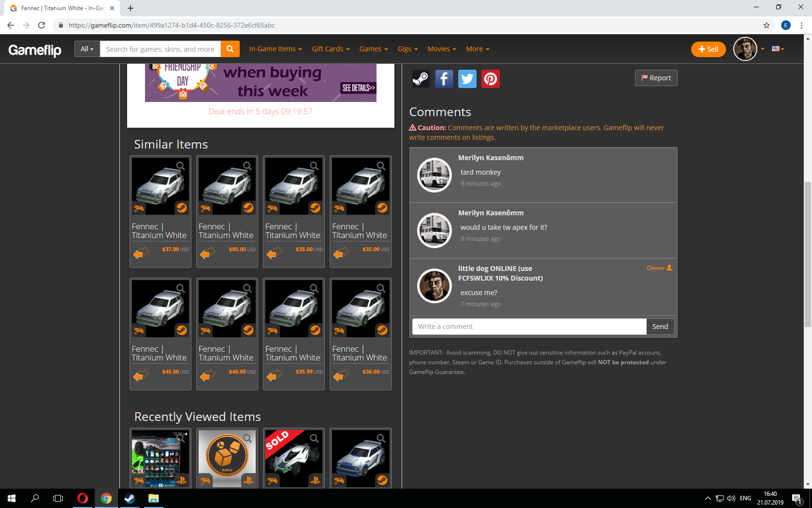
Task: Click the orange search magnifier button
Action: tap(230, 49)
